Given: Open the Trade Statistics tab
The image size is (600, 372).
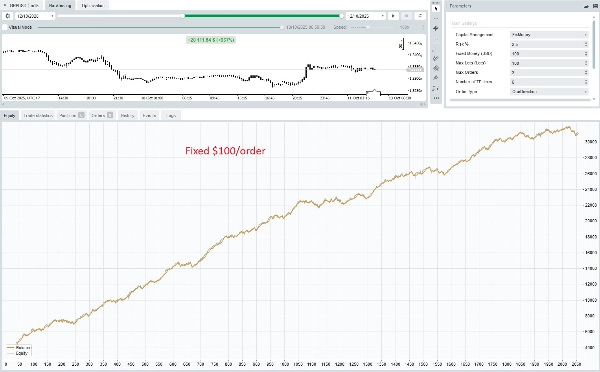Looking at the screenshot, I should tap(38, 115).
